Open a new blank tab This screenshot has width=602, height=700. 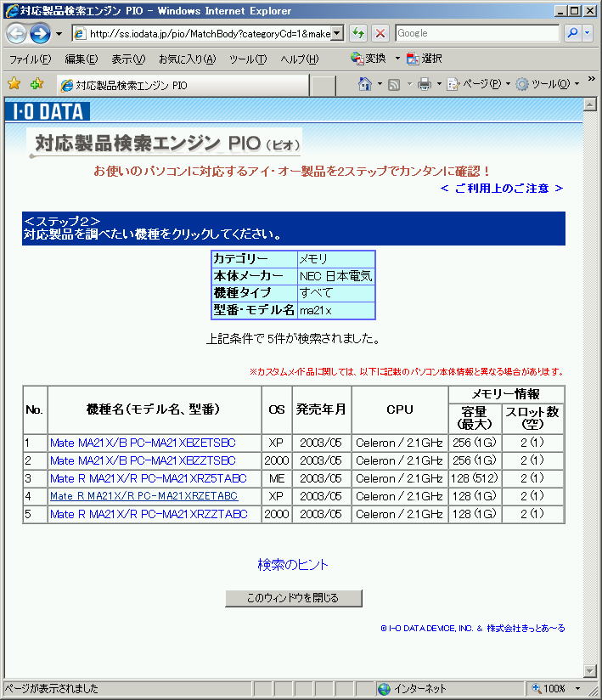coord(324,86)
